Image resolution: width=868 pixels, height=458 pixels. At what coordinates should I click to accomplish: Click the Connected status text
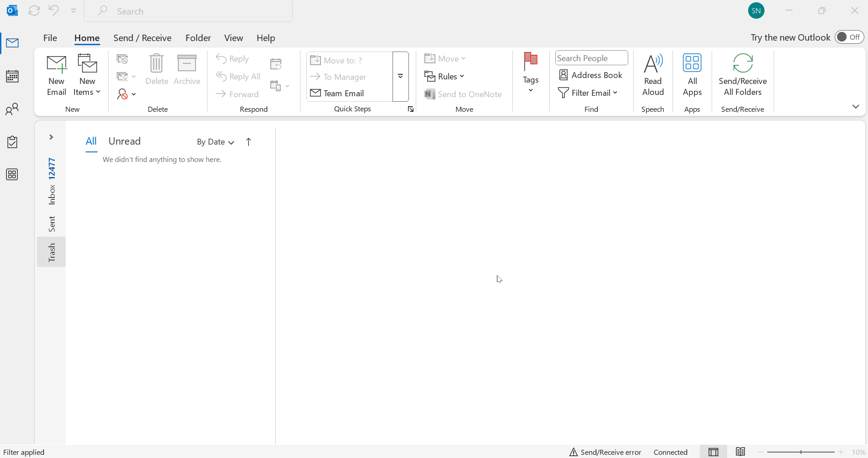click(670, 452)
